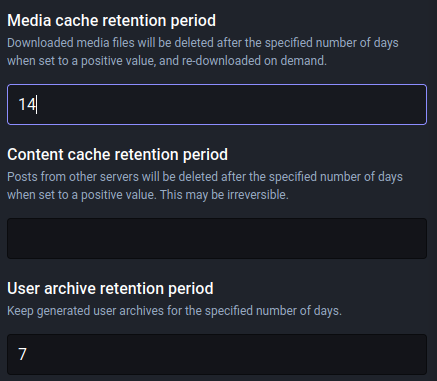Click the empty Content cache retention period field

pos(217,238)
